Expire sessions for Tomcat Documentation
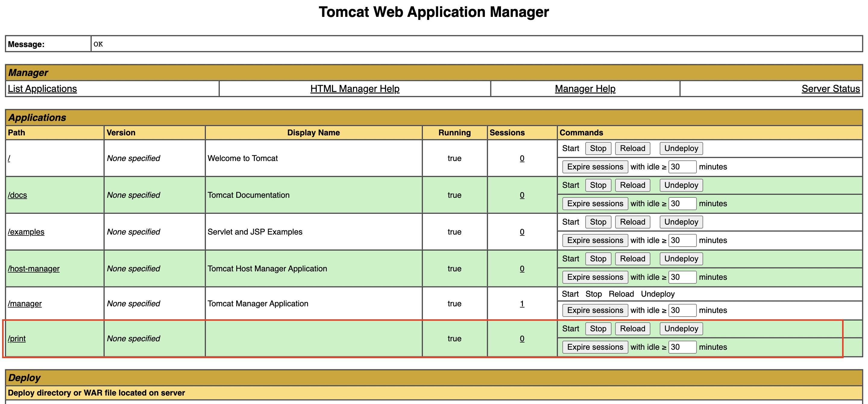868x404 pixels. [595, 203]
